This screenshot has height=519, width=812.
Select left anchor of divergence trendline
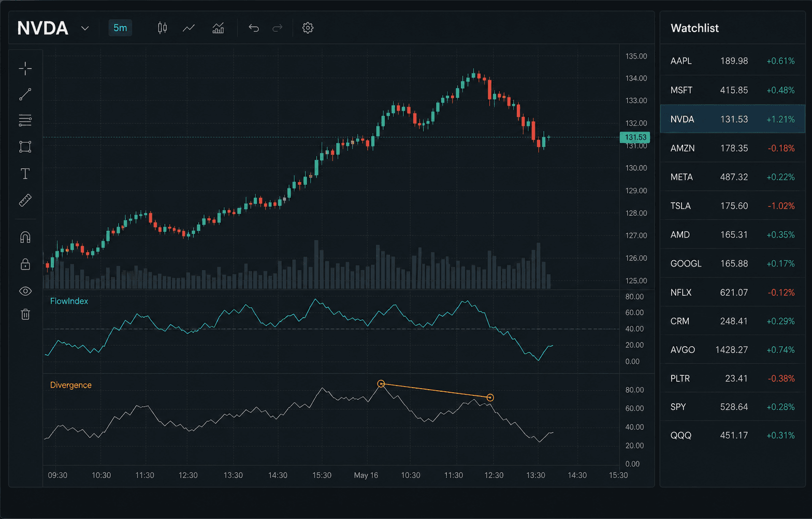[381, 384]
